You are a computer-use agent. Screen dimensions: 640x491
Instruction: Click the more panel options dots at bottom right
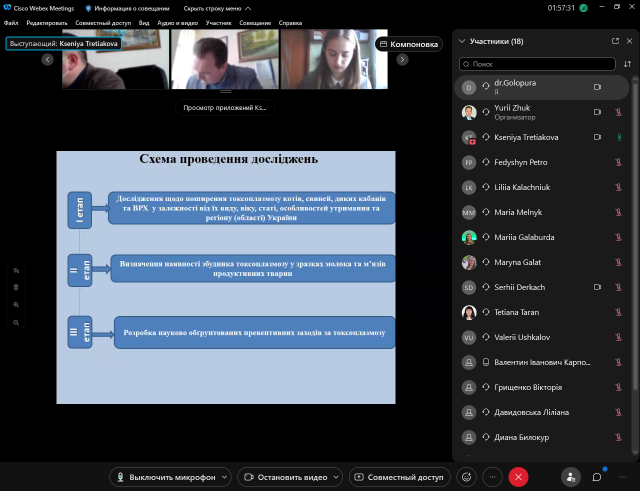click(622, 477)
